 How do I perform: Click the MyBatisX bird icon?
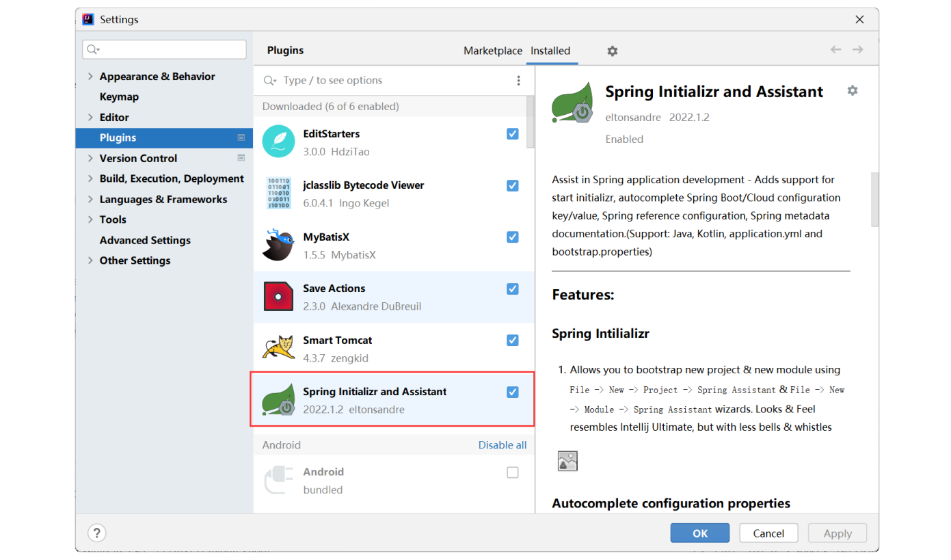tap(278, 245)
